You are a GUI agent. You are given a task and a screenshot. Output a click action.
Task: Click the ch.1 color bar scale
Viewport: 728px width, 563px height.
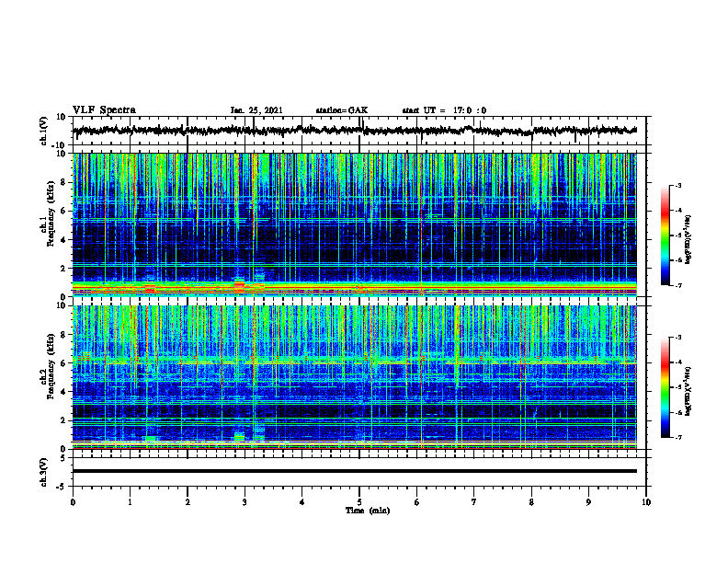pos(665,235)
